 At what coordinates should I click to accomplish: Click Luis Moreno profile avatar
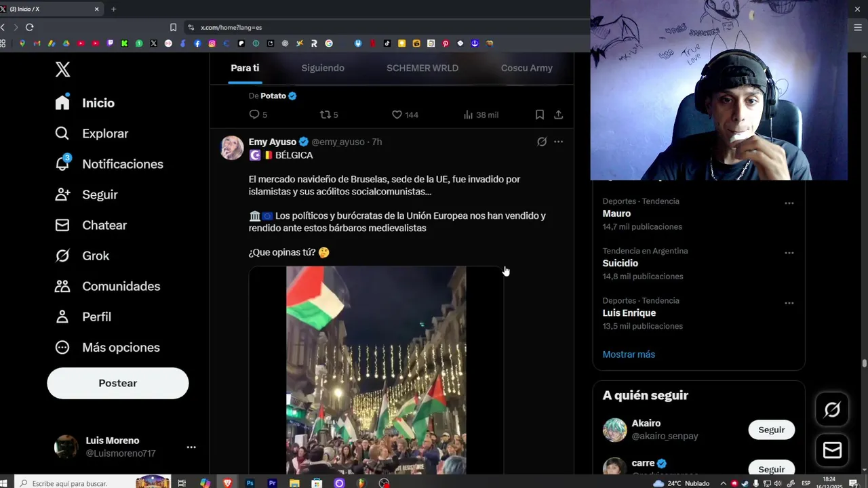66,447
